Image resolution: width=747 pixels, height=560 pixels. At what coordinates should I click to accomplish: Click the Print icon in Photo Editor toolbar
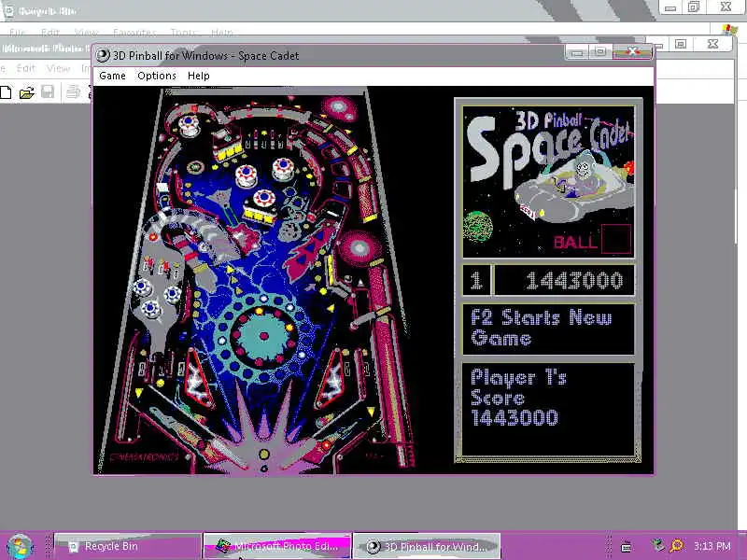coord(73,91)
